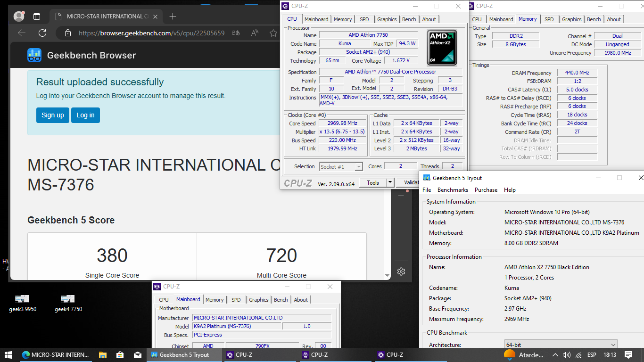Open SPD tab in bottom CPU-Z window
Image resolution: width=644 pixels, height=362 pixels.
click(236, 300)
